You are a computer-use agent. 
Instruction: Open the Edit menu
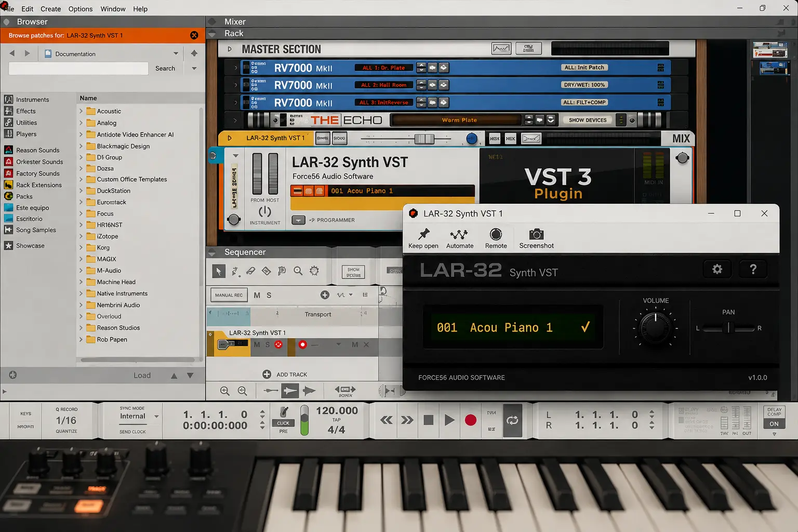point(28,9)
